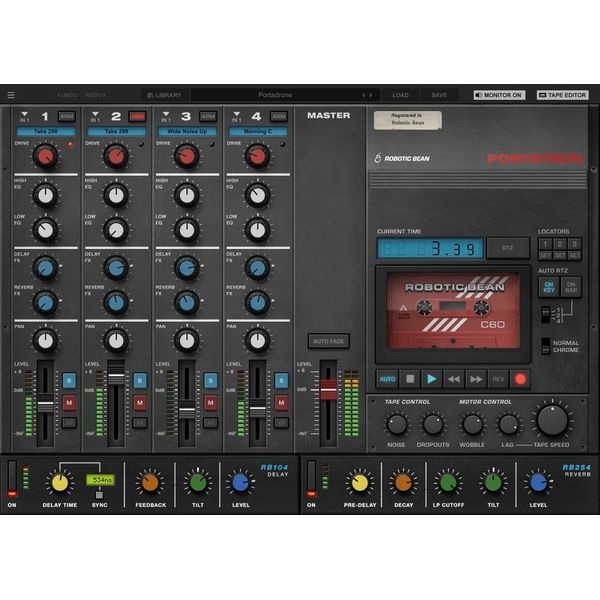The height and width of the screenshot is (600, 600).
Task: Click channel 2 Drive knob
Action: 116,156
